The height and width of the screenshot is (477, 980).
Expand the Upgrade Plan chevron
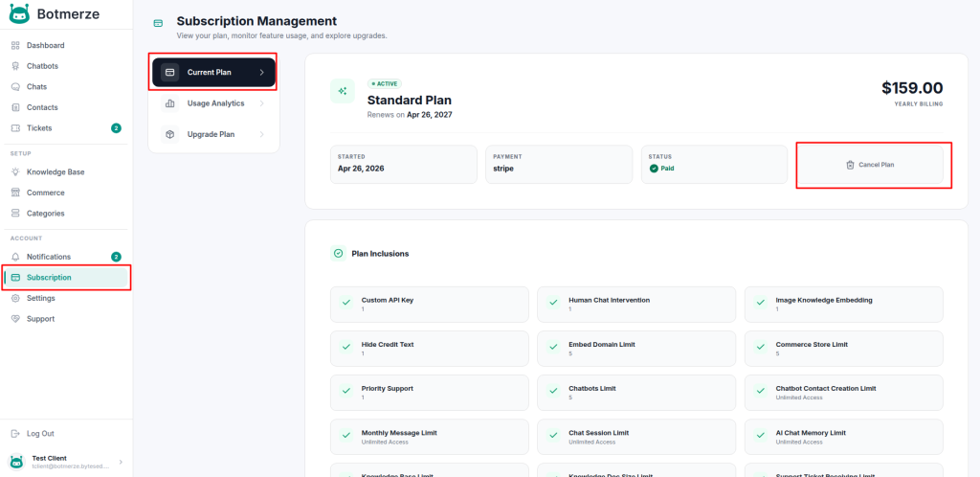(261, 134)
